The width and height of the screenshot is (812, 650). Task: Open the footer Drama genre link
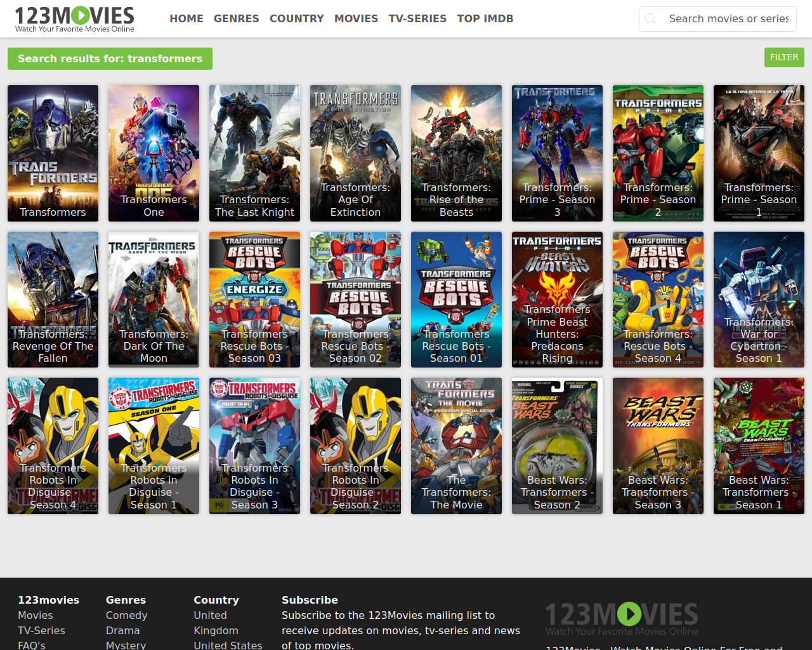(x=122, y=630)
